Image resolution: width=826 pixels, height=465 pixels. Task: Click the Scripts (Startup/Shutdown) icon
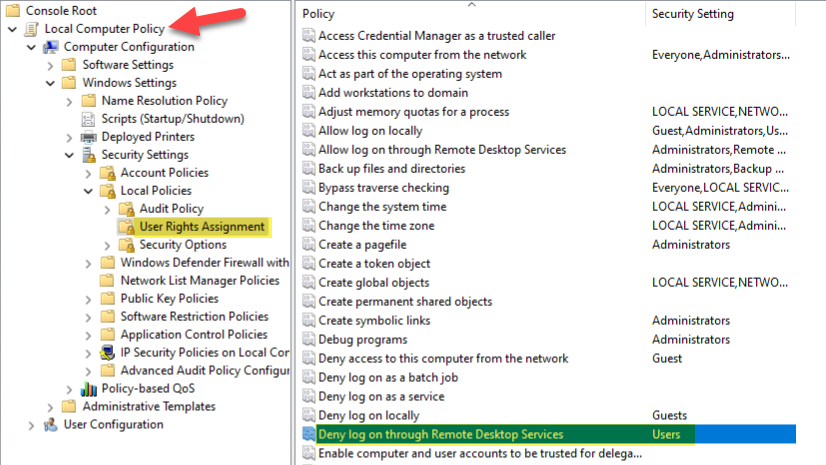88,119
